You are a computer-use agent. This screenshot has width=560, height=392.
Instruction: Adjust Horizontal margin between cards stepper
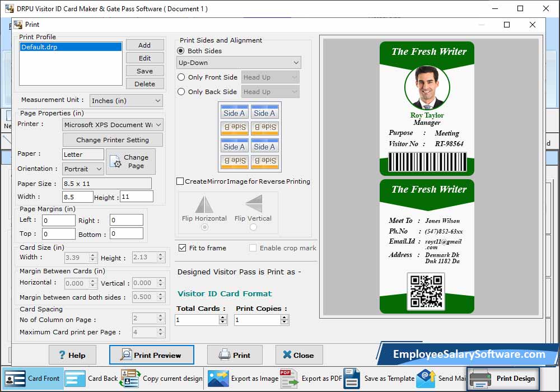point(93,283)
